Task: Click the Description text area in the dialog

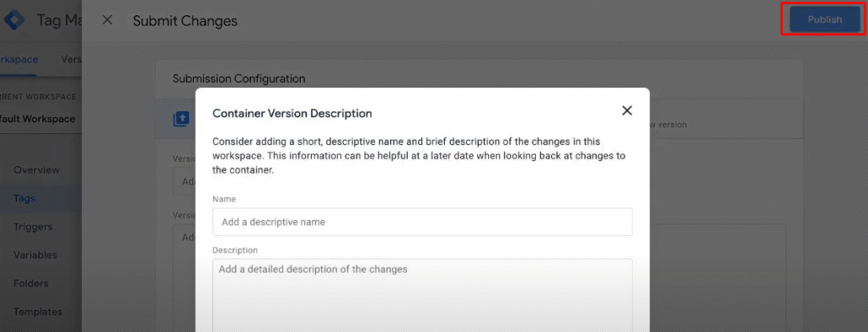Action: coord(422,296)
